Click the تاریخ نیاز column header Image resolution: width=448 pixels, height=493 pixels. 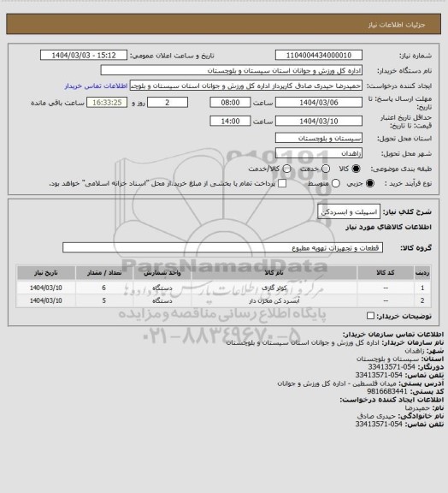[x=46, y=272]
